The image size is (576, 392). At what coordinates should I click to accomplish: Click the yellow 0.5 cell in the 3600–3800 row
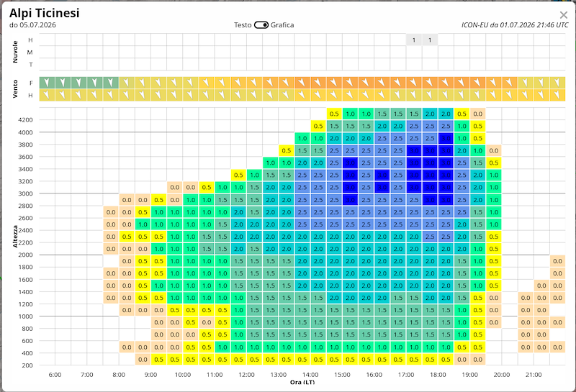point(287,150)
